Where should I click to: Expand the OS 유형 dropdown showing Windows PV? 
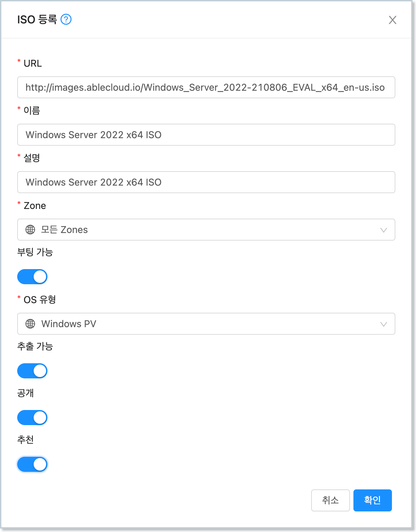point(206,323)
